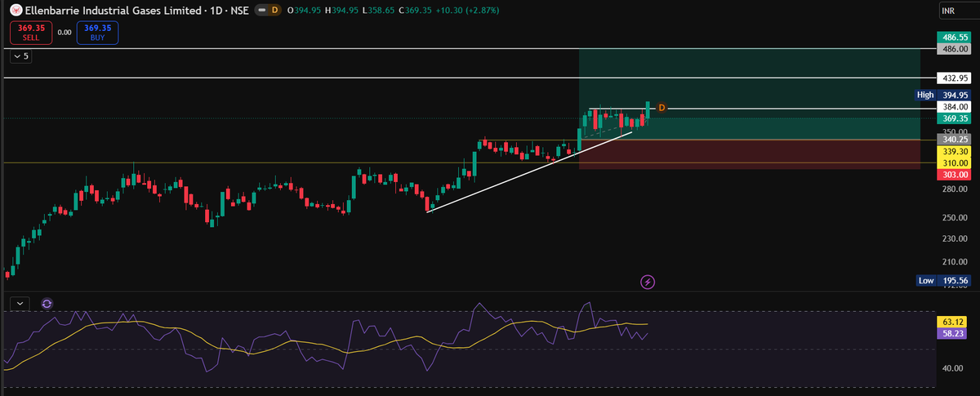Click the purple lightning bolt icon
Screen dimensions: 980x396
[x=648, y=282]
